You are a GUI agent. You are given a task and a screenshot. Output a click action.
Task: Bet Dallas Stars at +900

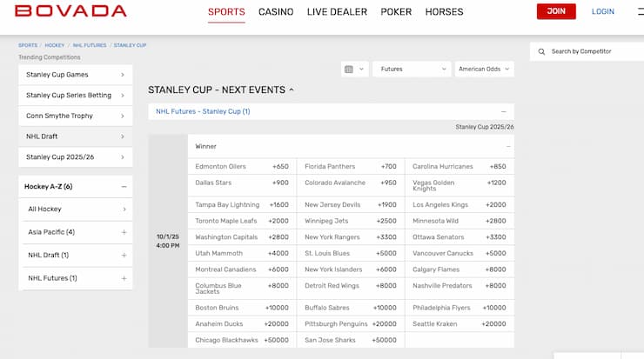[242, 186]
